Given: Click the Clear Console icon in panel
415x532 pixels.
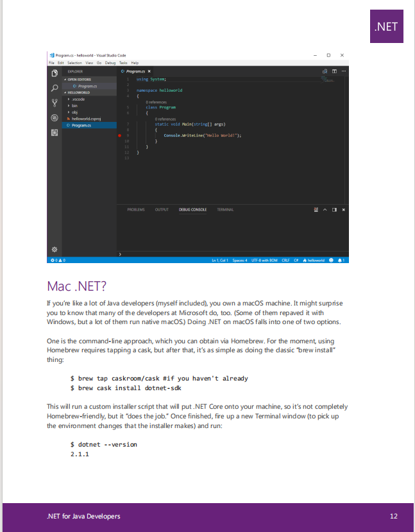Looking at the screenshot, I should [x=316, y=210].
